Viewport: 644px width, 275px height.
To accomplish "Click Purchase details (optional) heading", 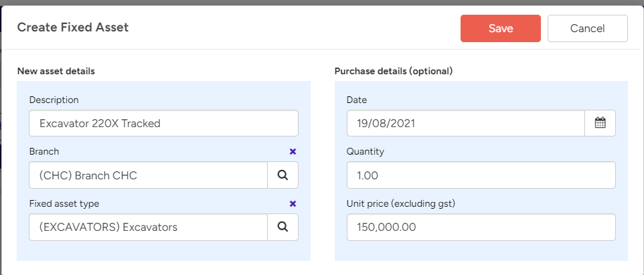I will pyautogui.click(x=394, y=71).
